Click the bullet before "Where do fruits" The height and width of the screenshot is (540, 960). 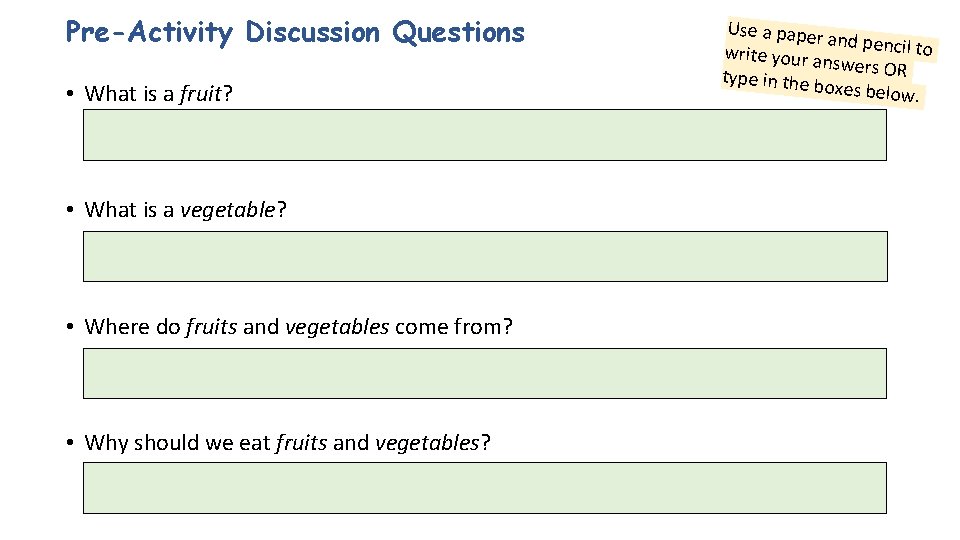pyautogui.click(x=70, y=326)
